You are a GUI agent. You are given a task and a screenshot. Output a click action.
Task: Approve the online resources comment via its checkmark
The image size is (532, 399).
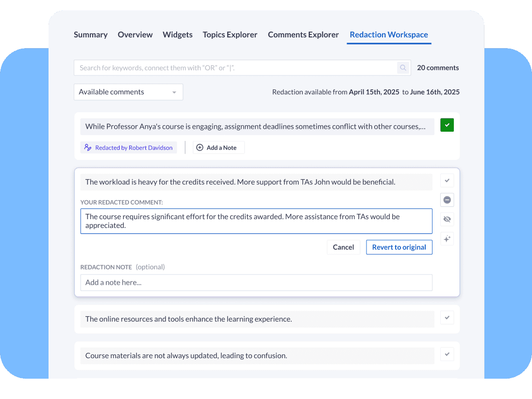(x=447, y=317)
